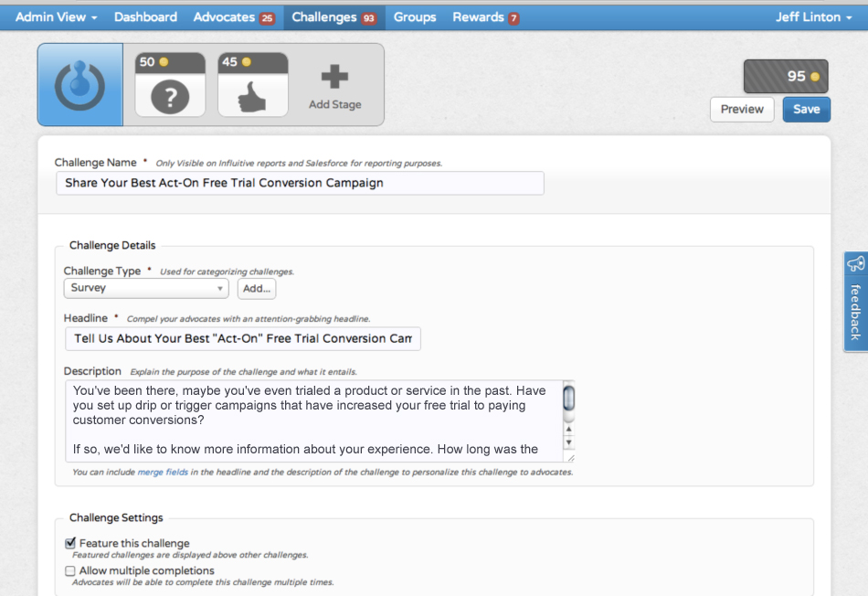868x596 pixels.
Task: Open the Admin View dropdown menu
Action: [x=56, y=17]
